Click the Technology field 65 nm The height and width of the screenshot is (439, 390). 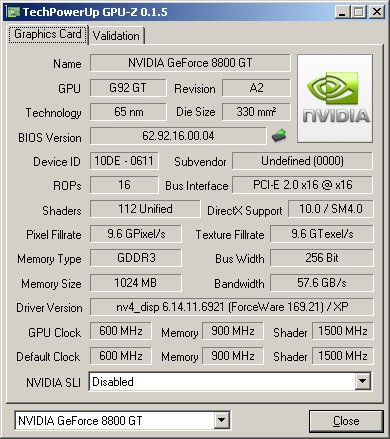pyautogui.click(x=128, y=112)
